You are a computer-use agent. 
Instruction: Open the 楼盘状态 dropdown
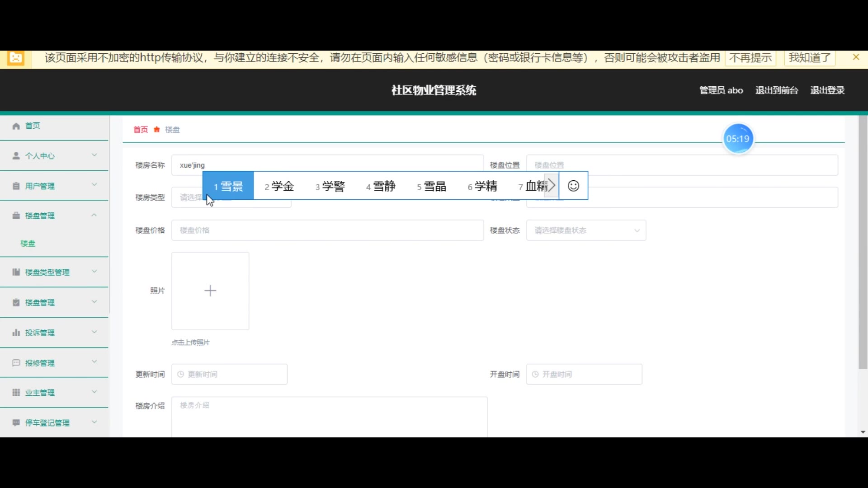click(x=586, y=230)
